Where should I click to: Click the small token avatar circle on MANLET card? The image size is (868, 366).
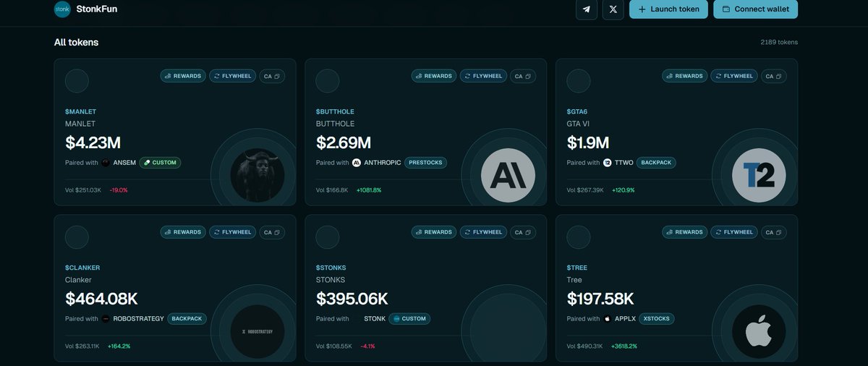77,81
